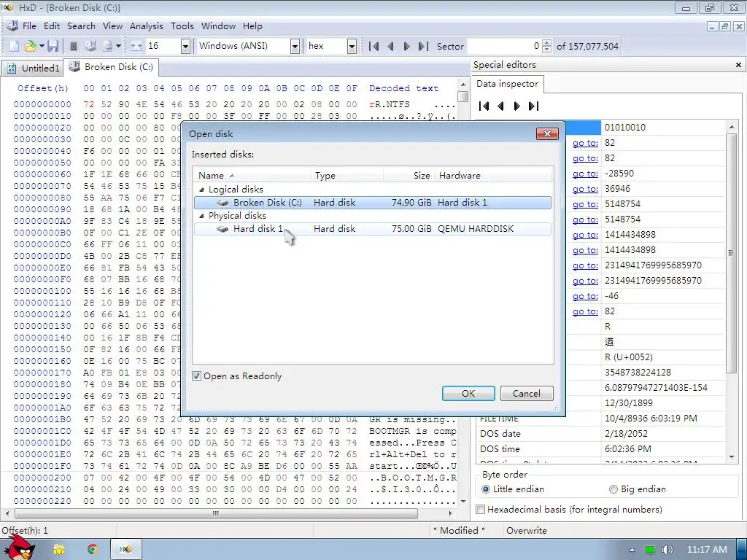Go to next sector in toolbar

[x=406, y=46]
